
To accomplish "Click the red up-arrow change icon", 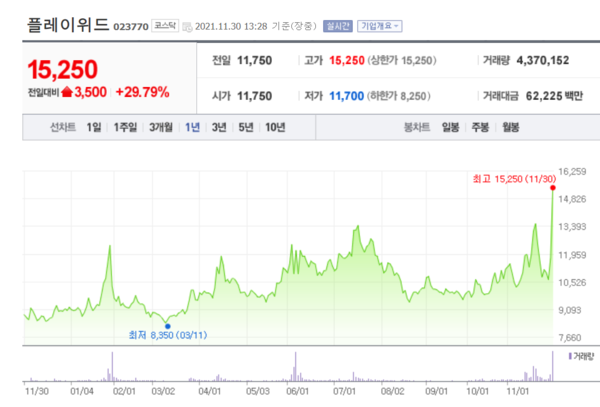I will [67, 92].
